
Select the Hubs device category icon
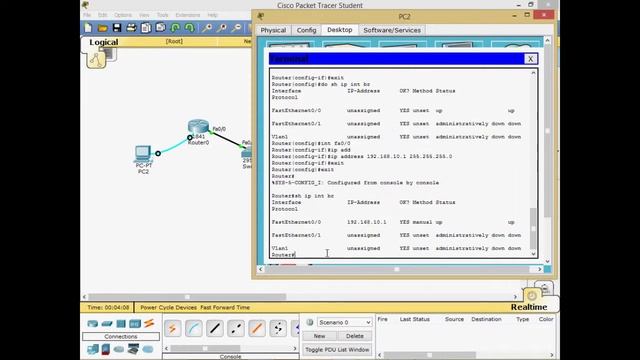coord(121,324)
